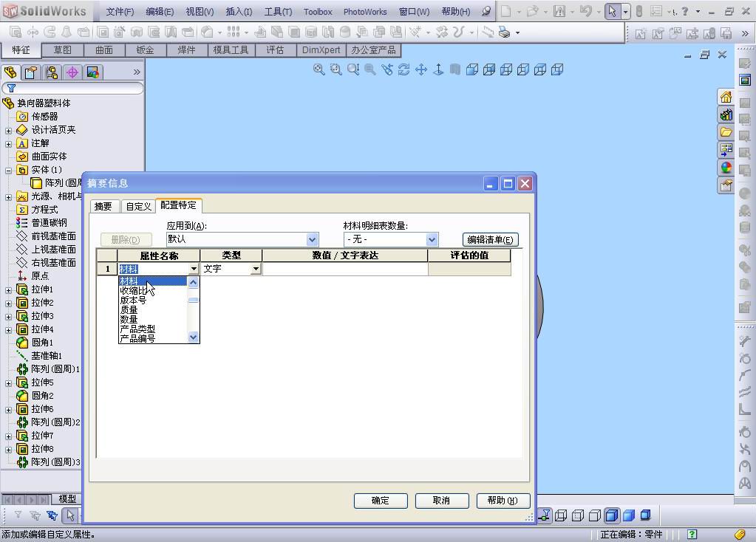Screen dimensions: 756x542
Task: Click the 取消 button
Action: point(442,501)
